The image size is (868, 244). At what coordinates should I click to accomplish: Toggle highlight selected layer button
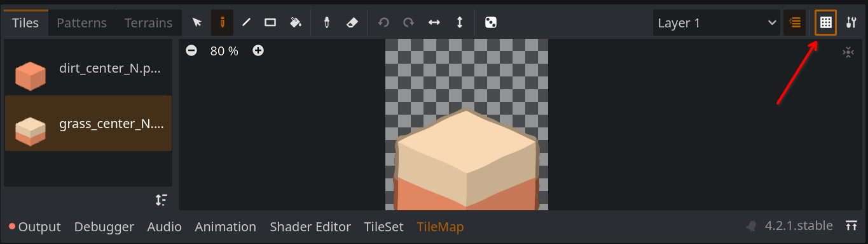coord(794,22)
